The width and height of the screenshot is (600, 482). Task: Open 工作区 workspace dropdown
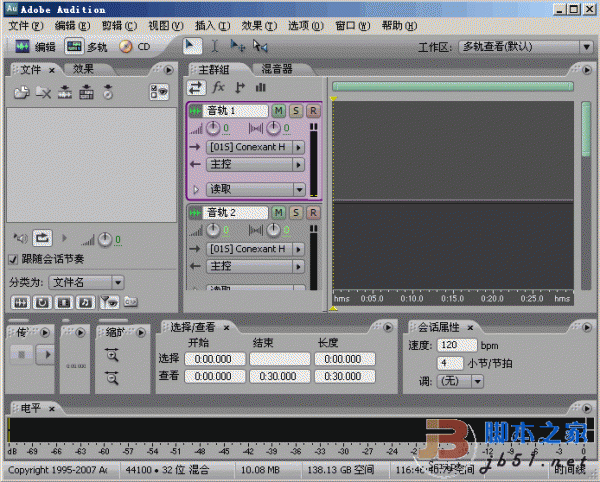[586, 47]
